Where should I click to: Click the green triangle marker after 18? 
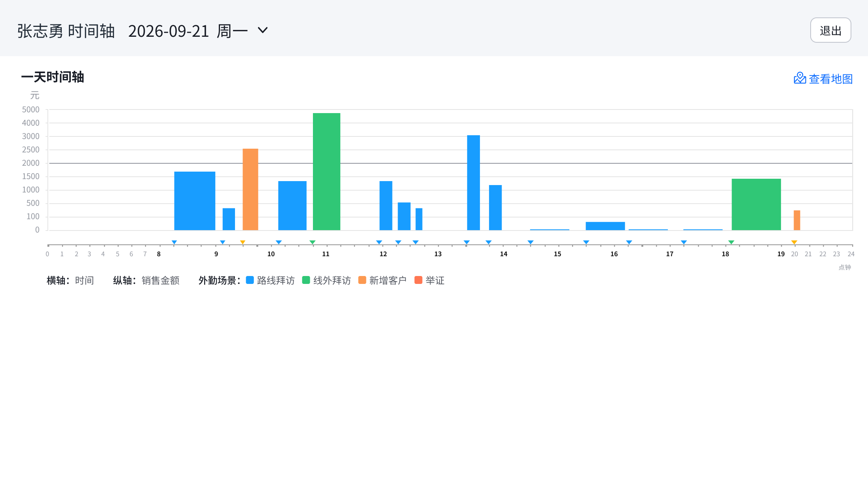tap(731, 242)
